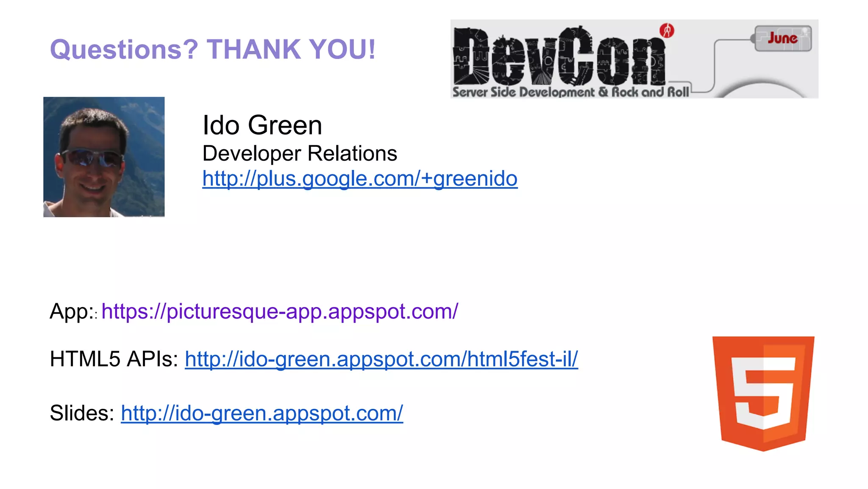The width and height of the screenshot is (868, 489).
Task: Click the 'HTML5 APIs:' label
Action: pyautogui.click(x=114, y=359)
